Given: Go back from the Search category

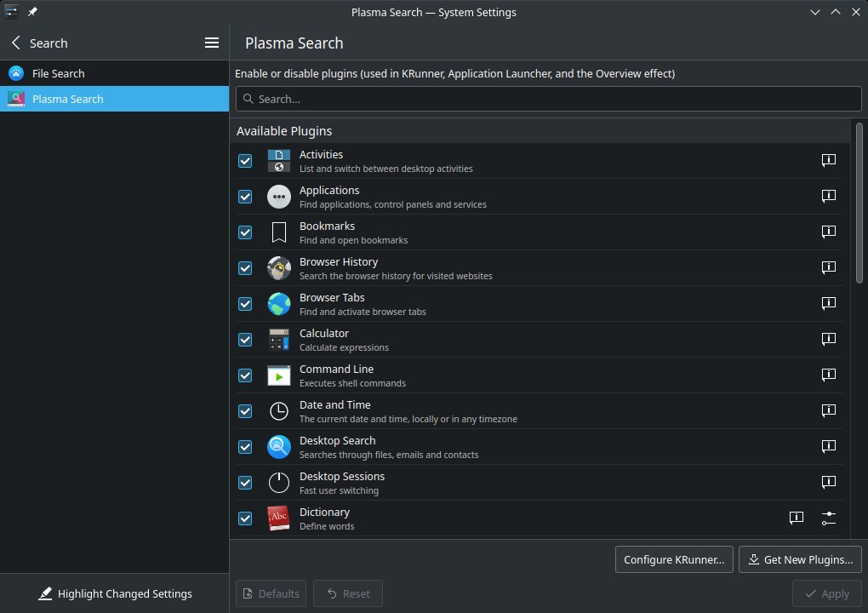Looking at the screenshot, I should pyautogui.click(x=17, y=43).
